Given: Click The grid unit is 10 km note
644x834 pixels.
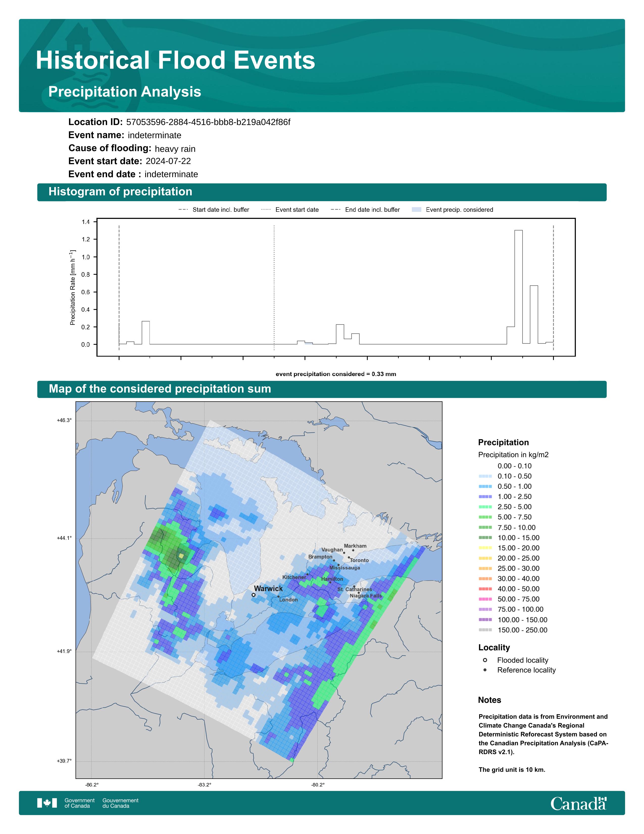Looking at the screenshot, I should pos(512,770).
